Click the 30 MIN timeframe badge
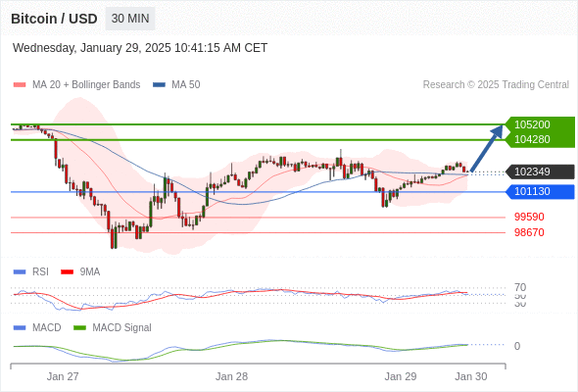The width and height of the screenshot is (578, 392). tap(130, 19)
